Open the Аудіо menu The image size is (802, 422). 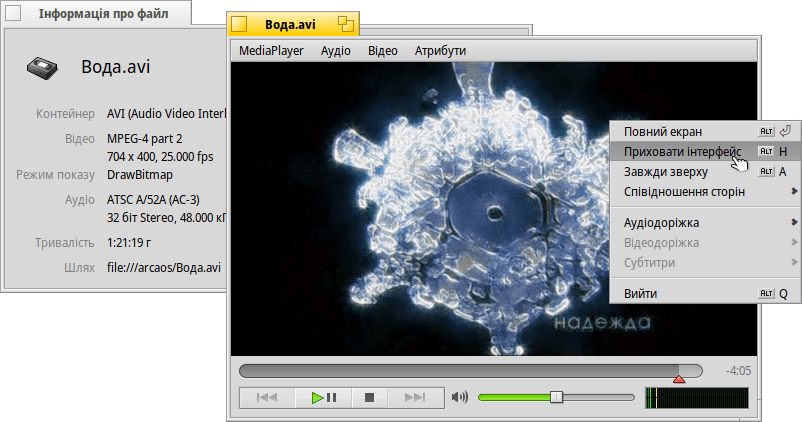[x=336, y=51]
